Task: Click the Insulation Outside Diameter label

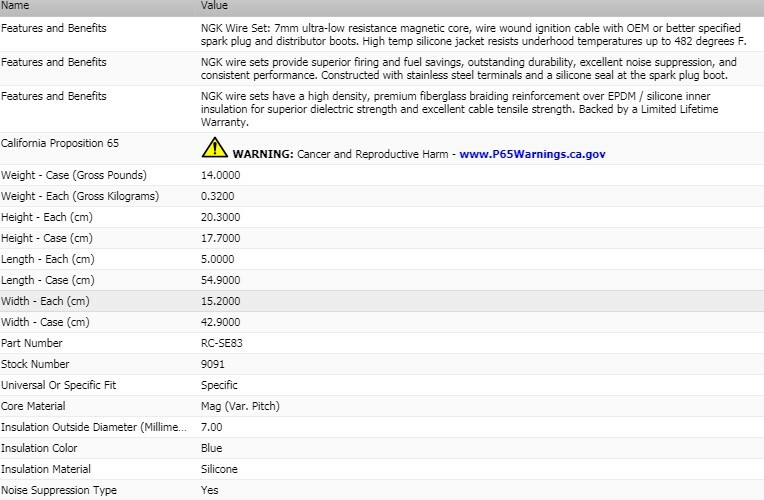Action: [94, 427]
